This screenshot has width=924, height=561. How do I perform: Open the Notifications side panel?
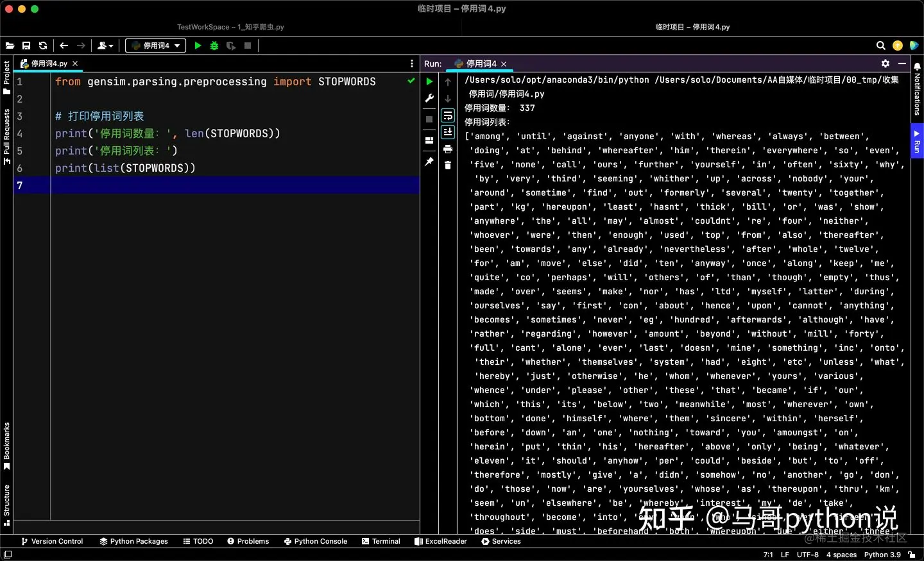click(x=918, y=88)
